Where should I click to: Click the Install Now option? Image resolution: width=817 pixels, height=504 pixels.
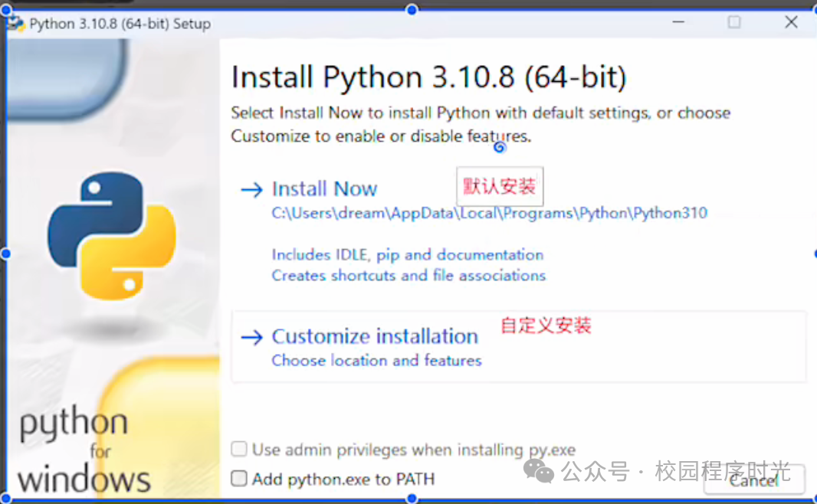[324, 188]
